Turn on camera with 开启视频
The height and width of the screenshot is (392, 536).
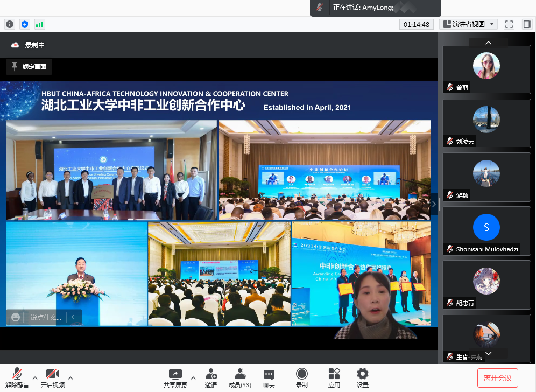(x=52, y=377)
